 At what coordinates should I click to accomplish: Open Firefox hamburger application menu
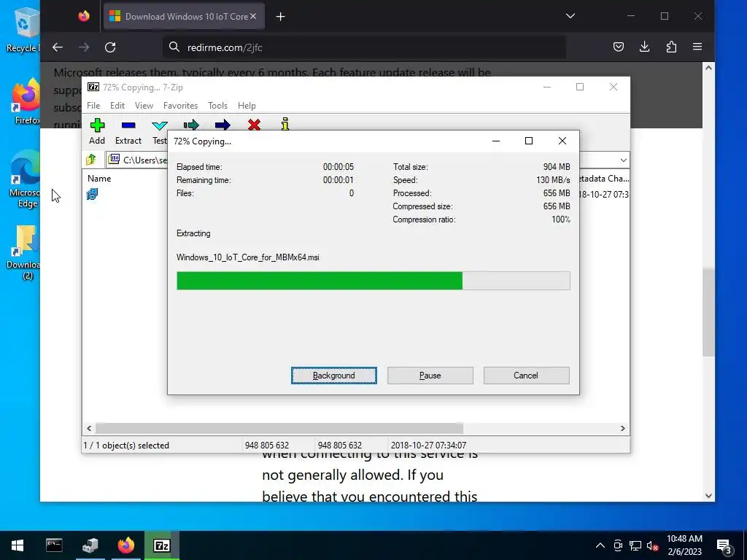697,47
